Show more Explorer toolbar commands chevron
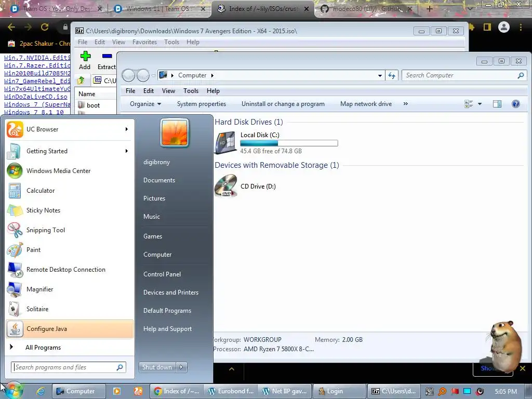The width and height of the screenshot is (532, 399). (x=405, y=104)
